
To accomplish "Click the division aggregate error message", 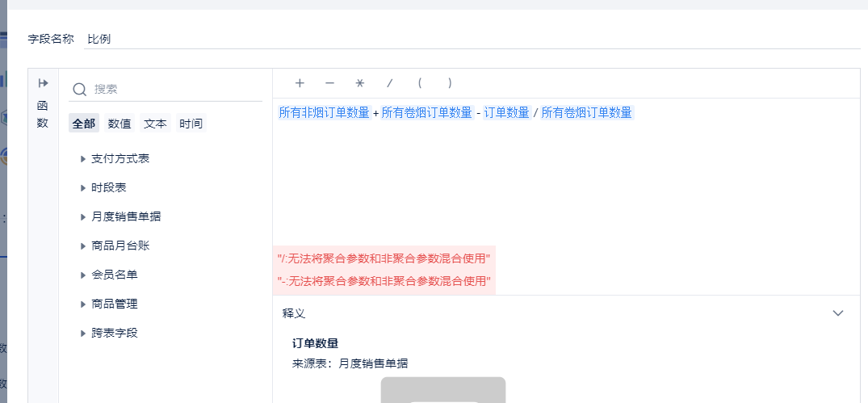I will coord(384,258).
